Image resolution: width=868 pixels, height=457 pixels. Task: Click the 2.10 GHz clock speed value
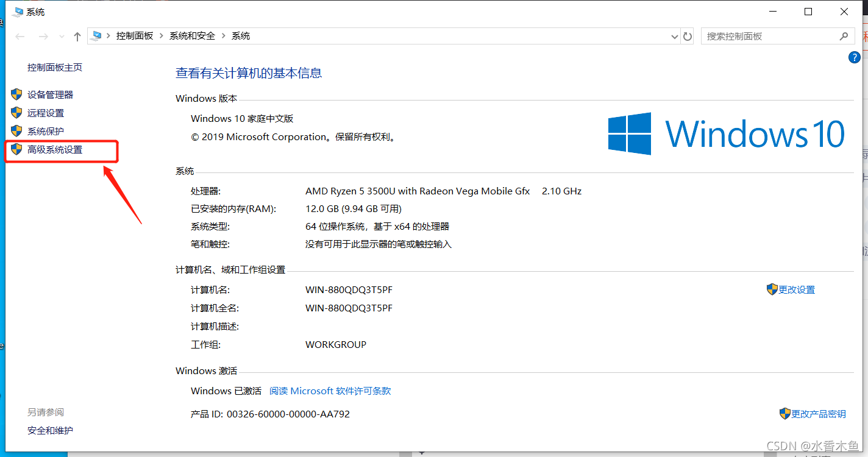562,191
